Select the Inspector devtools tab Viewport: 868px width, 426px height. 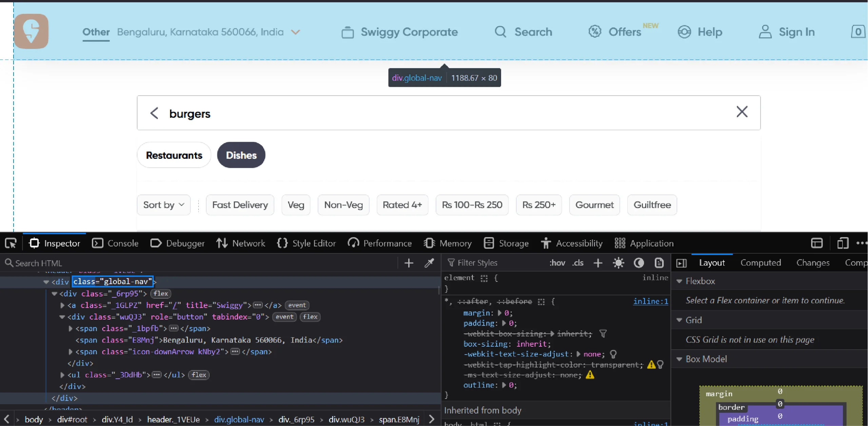pyautogui.click(x=55, y=243)
